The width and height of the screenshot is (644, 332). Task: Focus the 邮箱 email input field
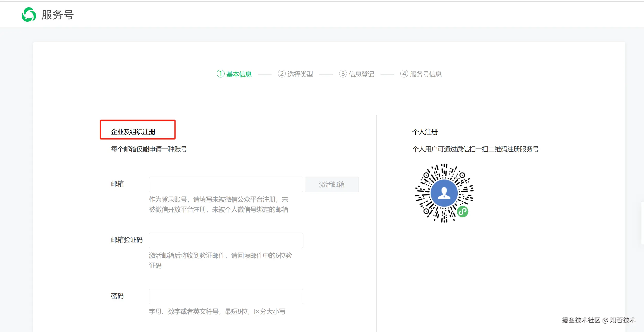click(226, 184)
